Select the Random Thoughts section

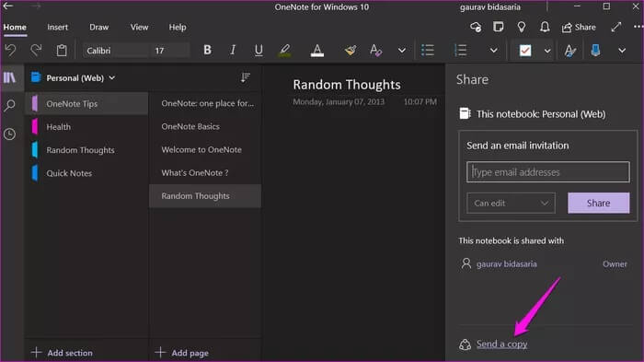(x=86, y=150)
